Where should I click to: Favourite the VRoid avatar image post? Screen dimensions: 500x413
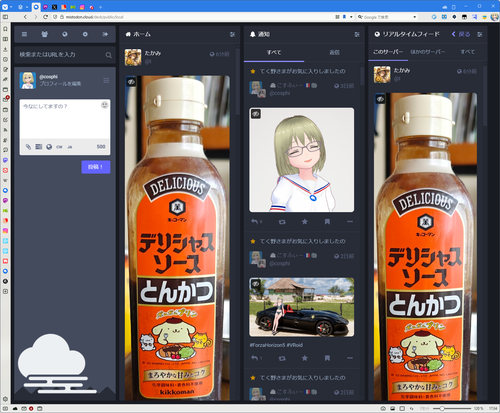click(305, 222)
